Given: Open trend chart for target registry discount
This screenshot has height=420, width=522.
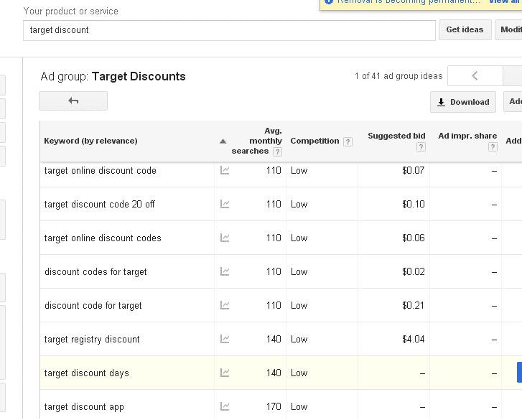Looking at the screenshot, I should (x=225, y=339).
